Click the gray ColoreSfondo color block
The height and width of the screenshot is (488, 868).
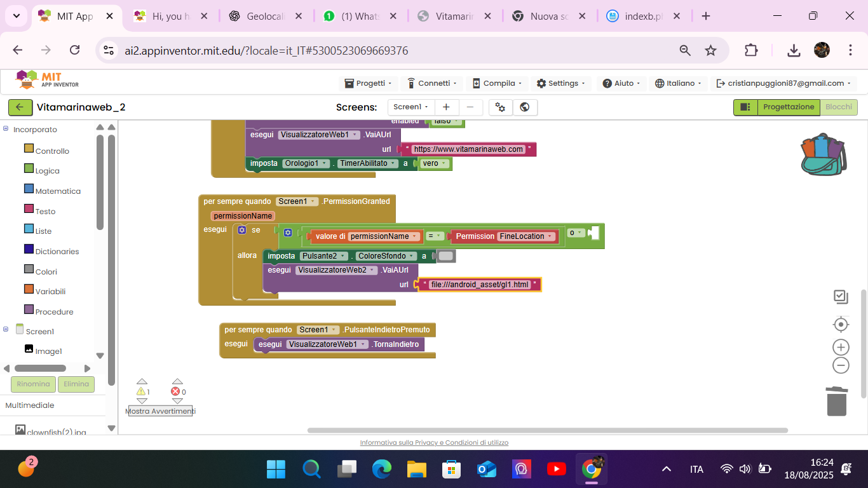pyautogui.click(x=446, y=256)
